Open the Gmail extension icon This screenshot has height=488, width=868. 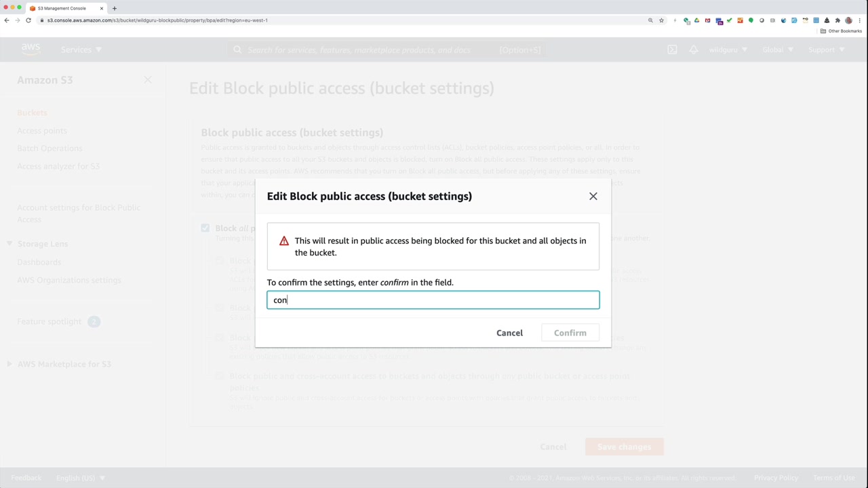point(707,20)
